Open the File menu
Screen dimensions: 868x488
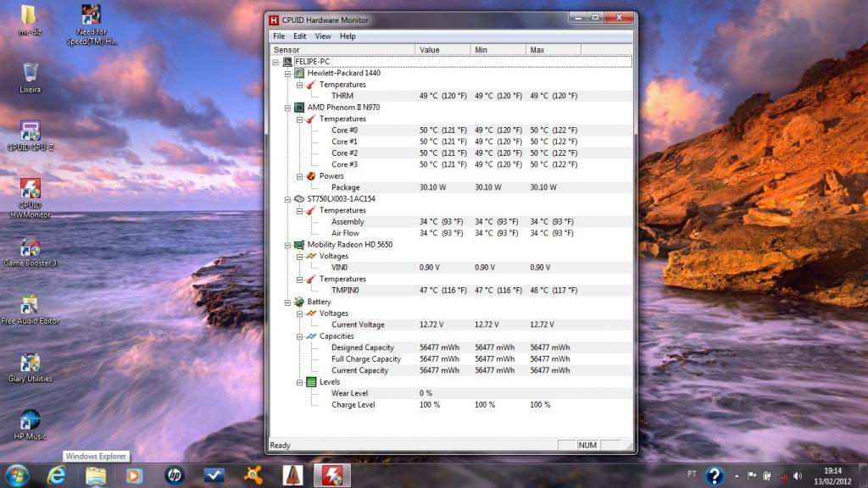pos(279,36)
